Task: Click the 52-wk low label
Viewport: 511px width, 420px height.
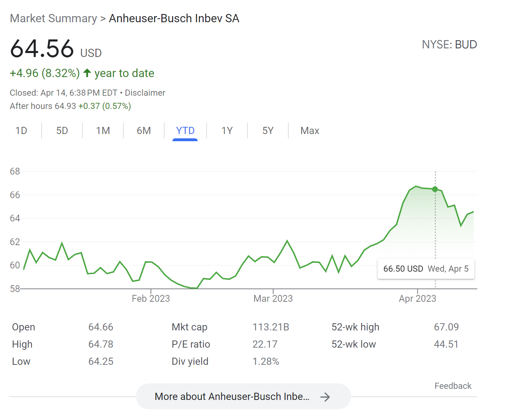Action: [x=354, y=344]
